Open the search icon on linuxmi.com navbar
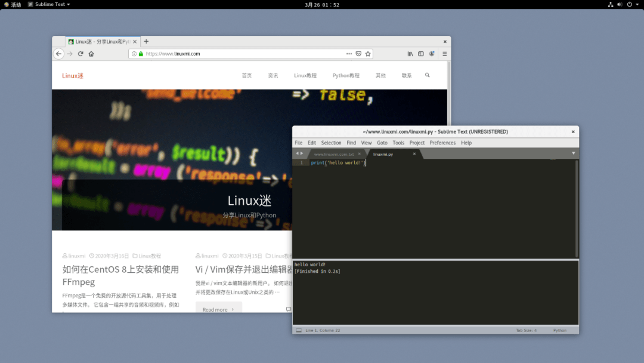 pyautogui.click(x=427, y=75)
